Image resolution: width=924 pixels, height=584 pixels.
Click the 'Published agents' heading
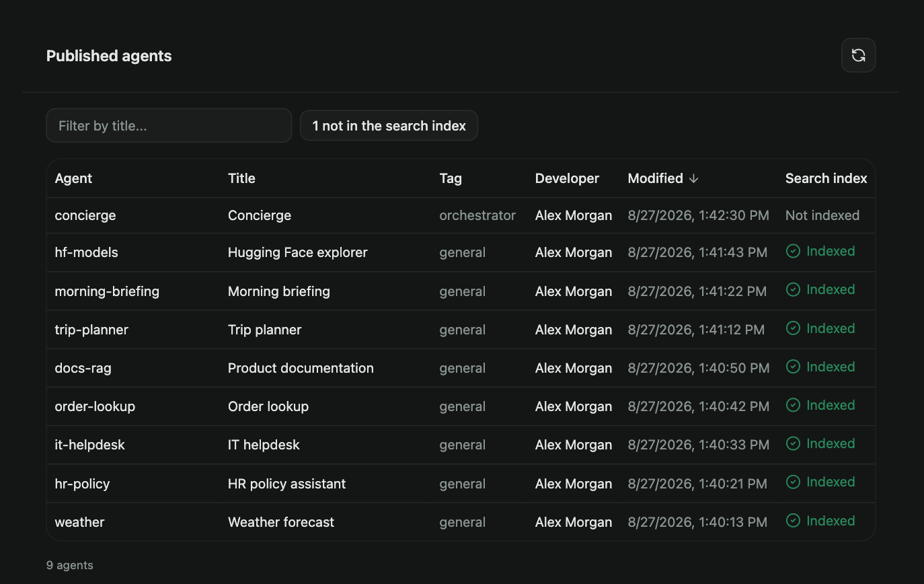(x=109, y=56)
